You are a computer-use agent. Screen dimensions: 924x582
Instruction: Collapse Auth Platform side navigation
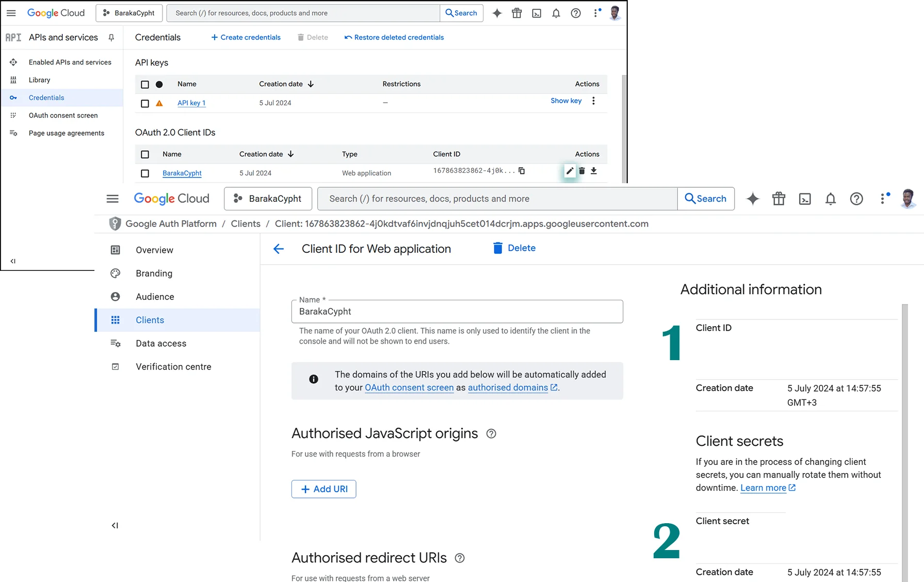pos(115,526)
